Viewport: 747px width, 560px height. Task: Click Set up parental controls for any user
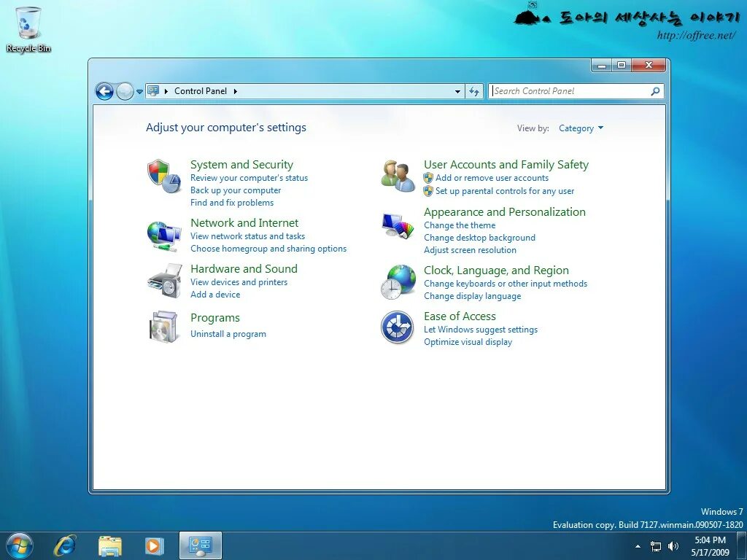click(505, 191)
